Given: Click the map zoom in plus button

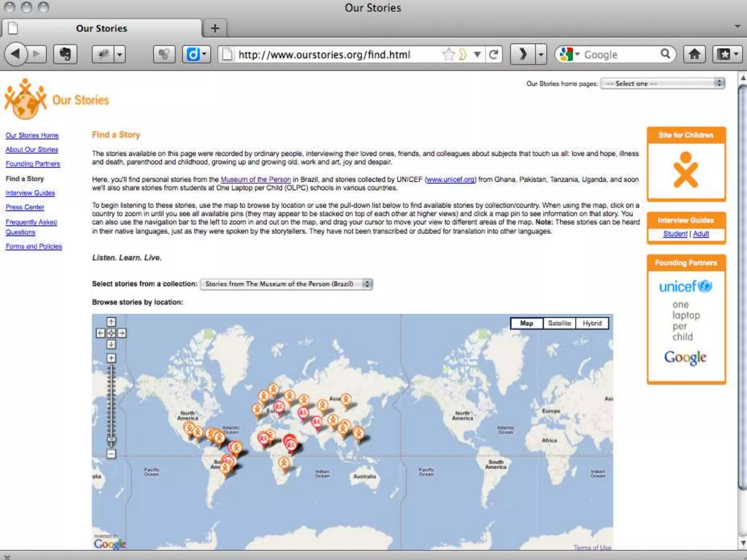Looking at the screenshot, I should pos(111,358).
